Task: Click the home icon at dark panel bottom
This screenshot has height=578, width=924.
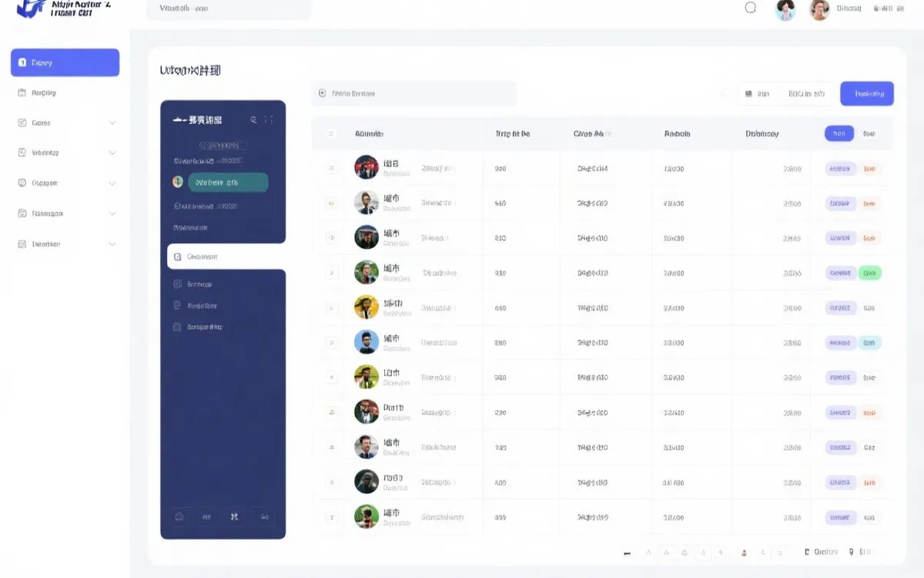Action: click(x=179, y=516)
